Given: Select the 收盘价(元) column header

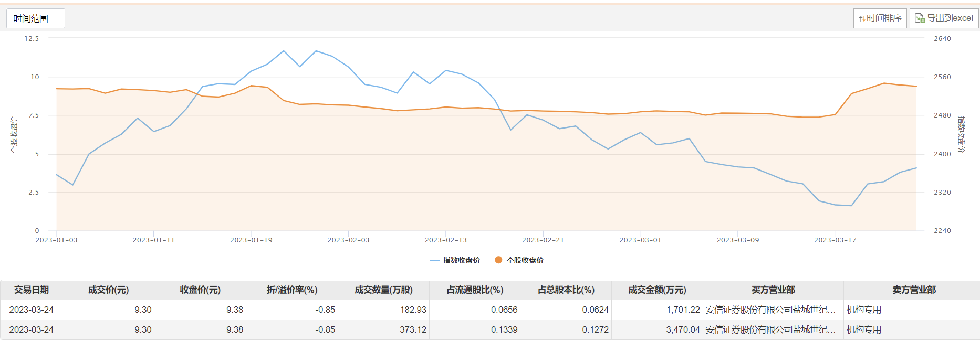Looking at the screenshot, I should [x=200, y=290].
